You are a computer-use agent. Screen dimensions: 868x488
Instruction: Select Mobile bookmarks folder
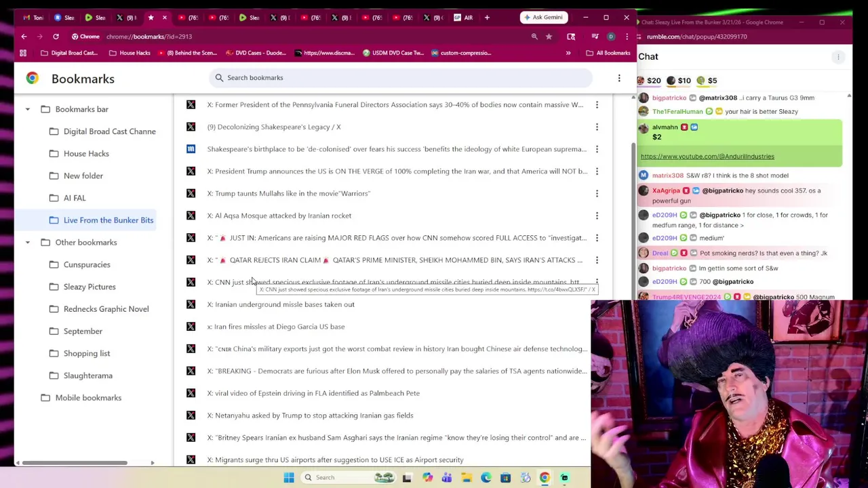(x=81, y=398)
